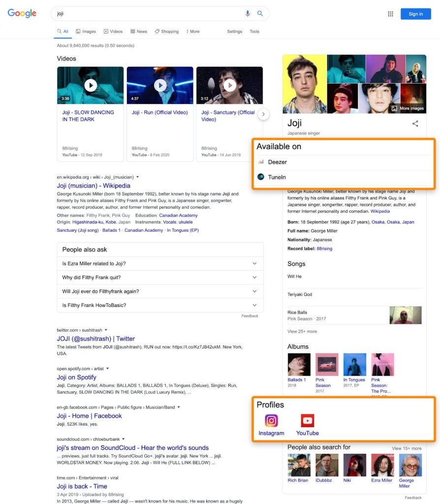
Task: Open Joji's Instagram profile icon
Action: coord(271,421)
